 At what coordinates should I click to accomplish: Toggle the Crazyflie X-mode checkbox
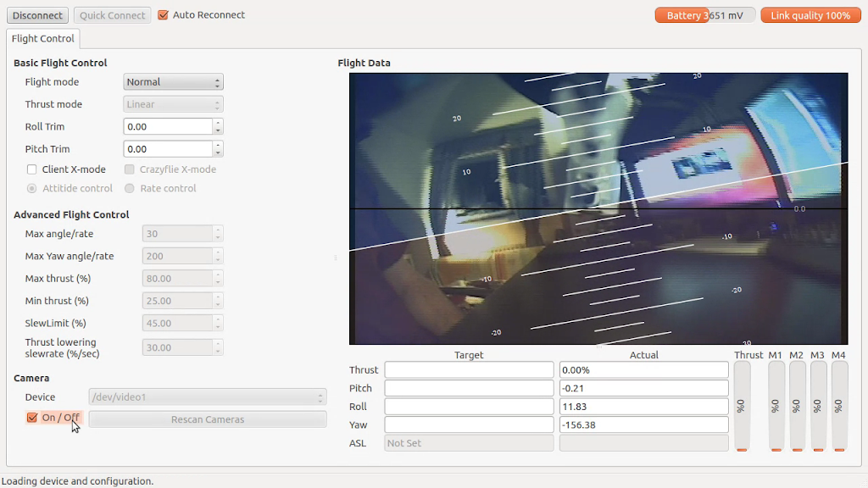pyautogui.click(x=129, y=169)
